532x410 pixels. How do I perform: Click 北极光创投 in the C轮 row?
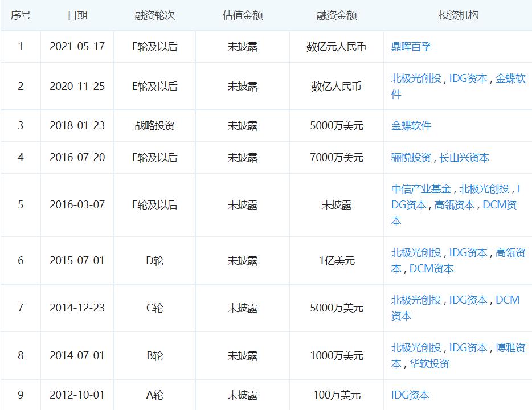click(416, 300)
